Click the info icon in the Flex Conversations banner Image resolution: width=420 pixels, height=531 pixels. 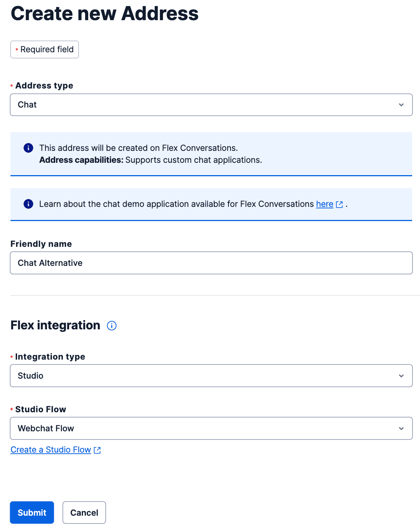[x=28, y=148]
